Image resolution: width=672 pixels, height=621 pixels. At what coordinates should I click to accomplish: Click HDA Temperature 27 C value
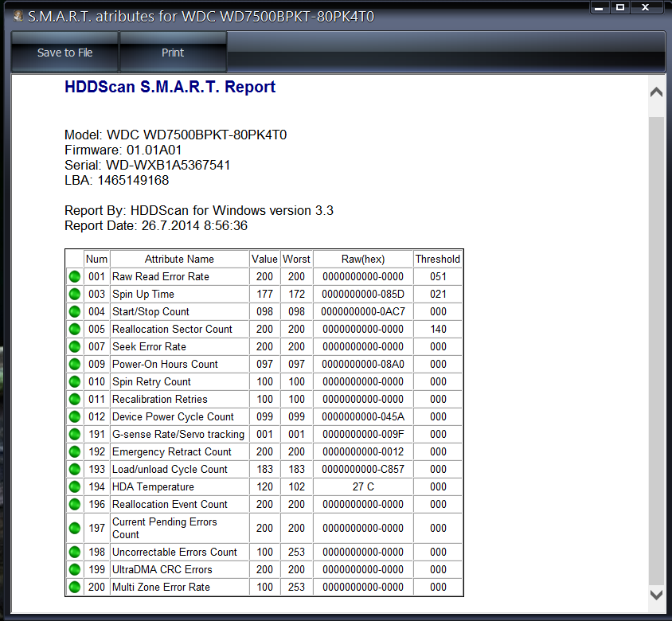[363, 487]
